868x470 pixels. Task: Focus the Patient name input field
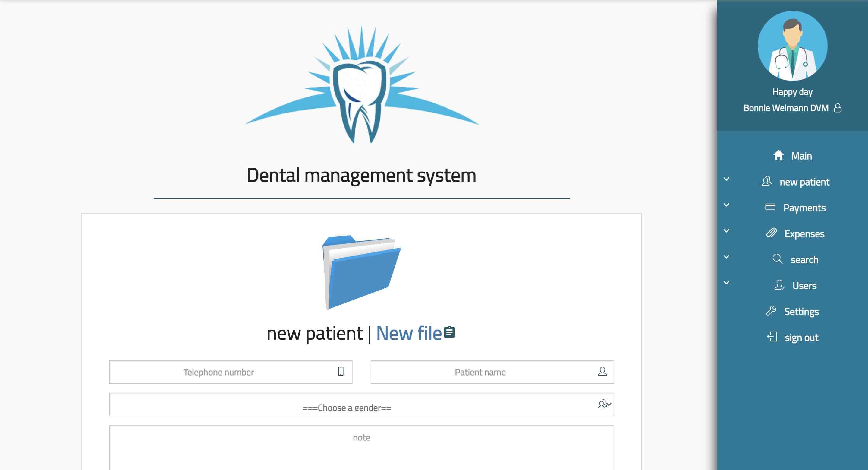click(x=492, y=372)
